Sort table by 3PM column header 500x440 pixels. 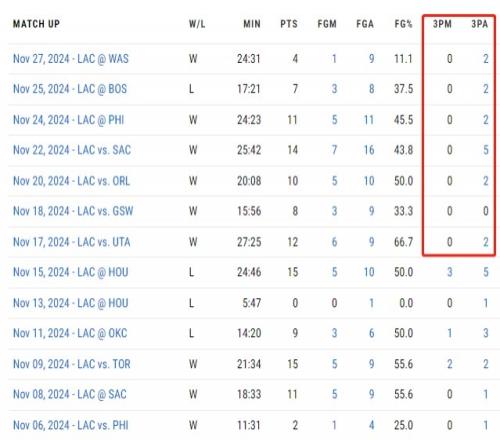pos(442,24)
